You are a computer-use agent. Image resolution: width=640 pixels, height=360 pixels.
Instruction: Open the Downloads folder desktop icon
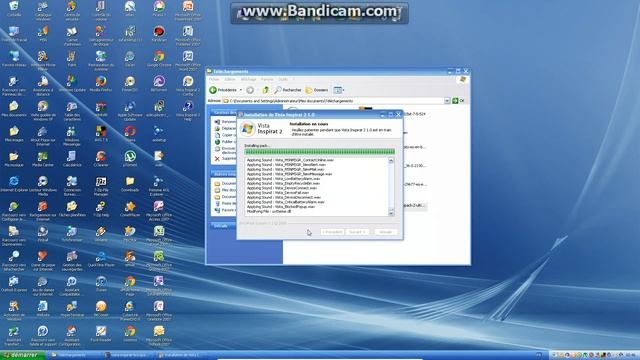pos(130,184)
